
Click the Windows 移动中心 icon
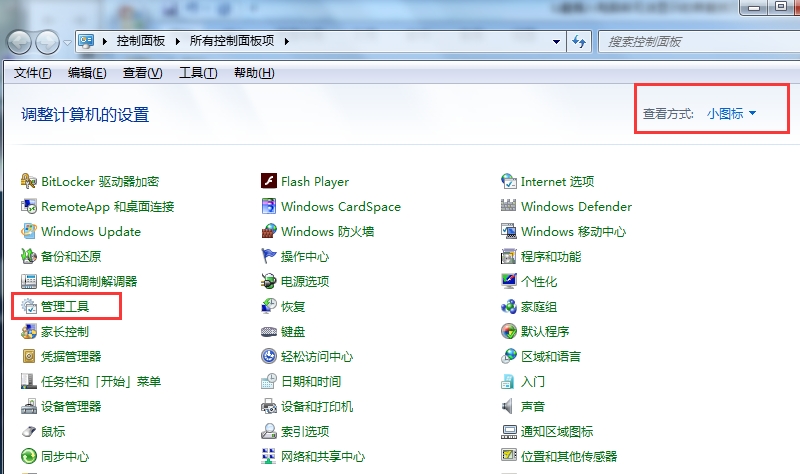(x=509, y=231)
